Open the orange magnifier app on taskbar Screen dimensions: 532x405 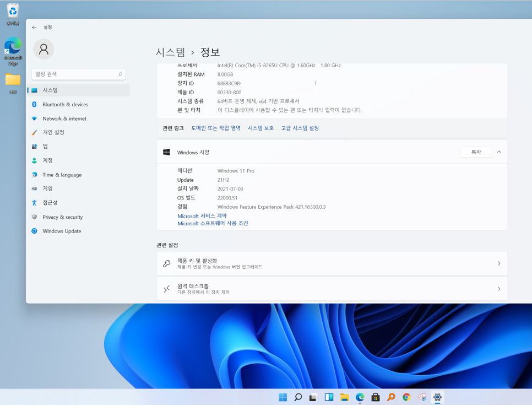[x=391, y=397]
